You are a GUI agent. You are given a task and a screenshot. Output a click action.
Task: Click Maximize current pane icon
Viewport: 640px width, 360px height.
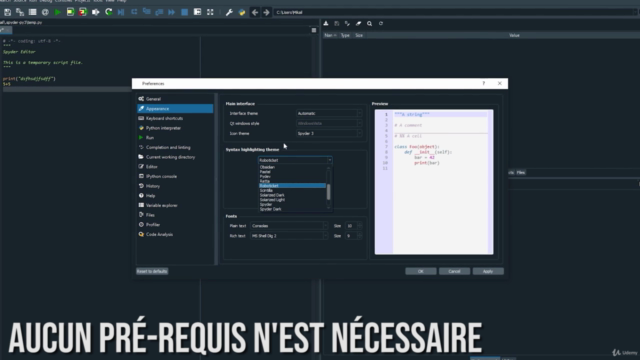(210, 13)
